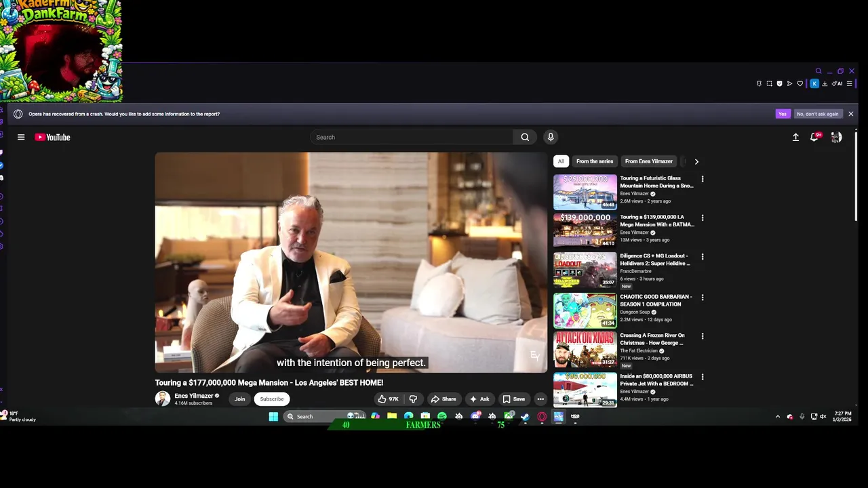
Task: Open the Xbox taskbar icon
Action: (x=509, y=416)
